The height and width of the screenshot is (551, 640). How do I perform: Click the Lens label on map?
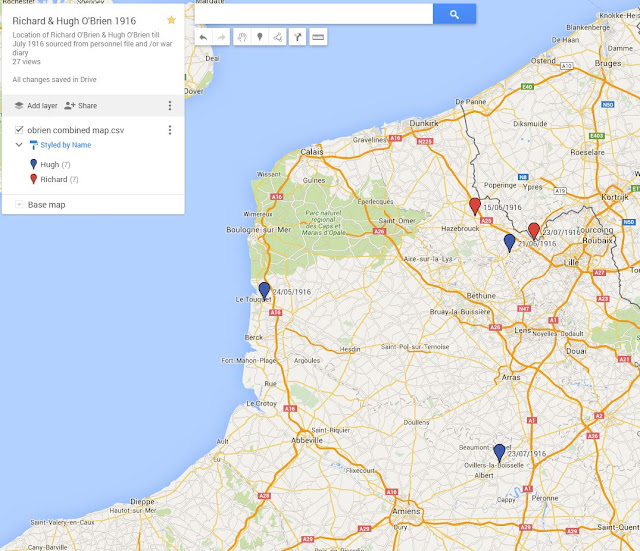point(523,330)
